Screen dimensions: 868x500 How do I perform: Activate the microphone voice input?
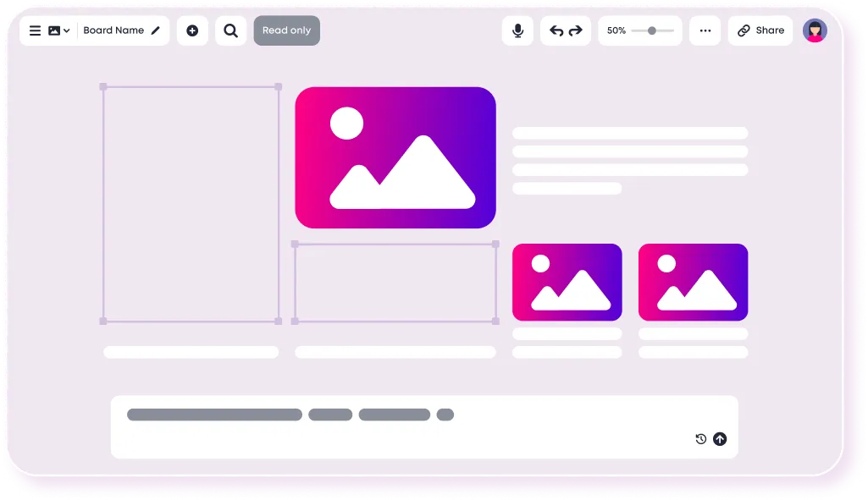tap(517, 30)
